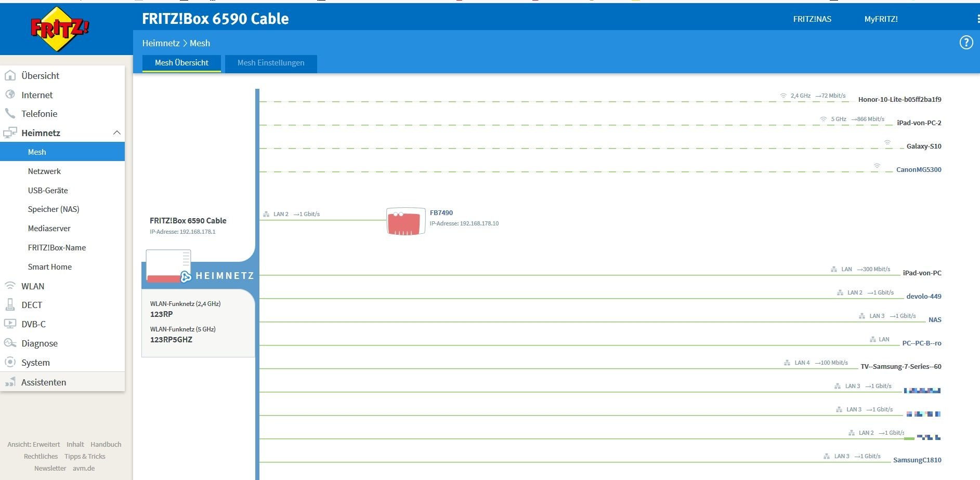Click TV--Samsung-7-Series--60 device name
This screenshot has height=480, width=980.
901,366
